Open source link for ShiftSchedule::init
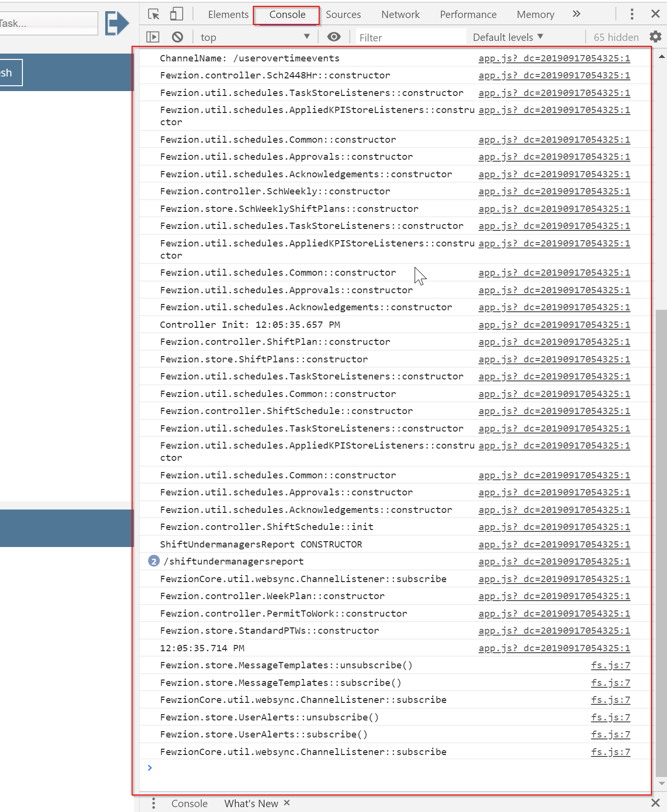This screenshot has height=812, width=667. [554, 527]
